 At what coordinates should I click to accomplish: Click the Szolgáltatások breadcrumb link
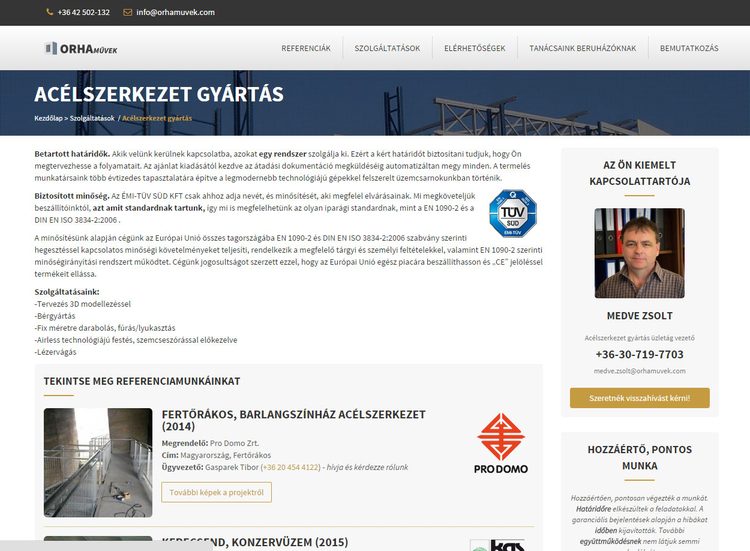click(x=92, y=118)
